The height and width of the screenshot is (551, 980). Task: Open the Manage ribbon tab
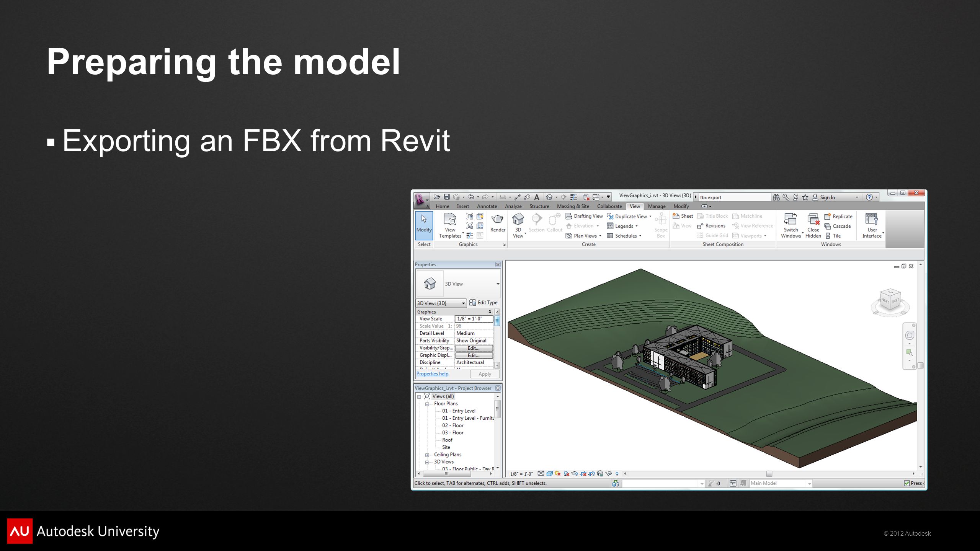(x=657, y=206)
